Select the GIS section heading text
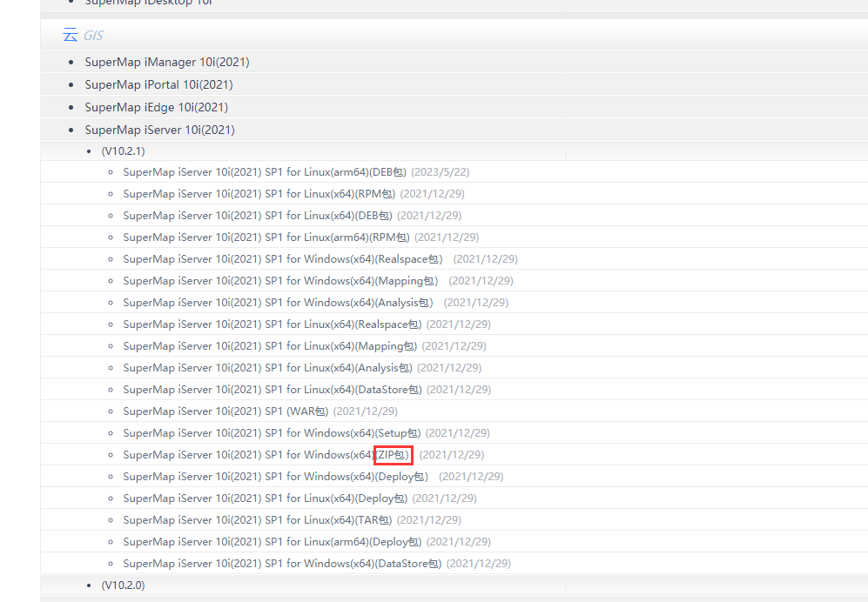The width and height of the screenshot is (868, 602). [93, 36]
